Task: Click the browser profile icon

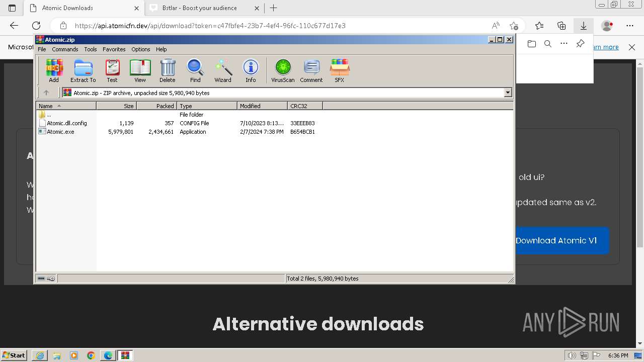Action: (607, 26)
